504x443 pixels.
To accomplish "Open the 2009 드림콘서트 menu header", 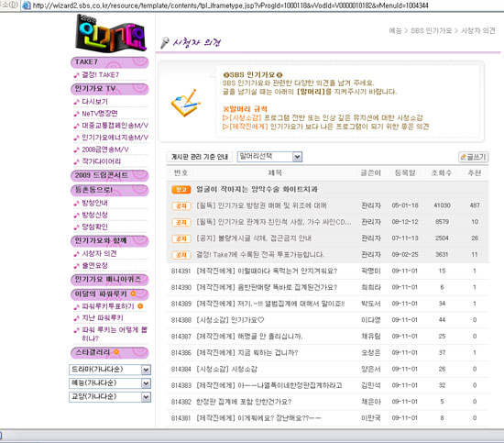I will (x=110, y=175).
